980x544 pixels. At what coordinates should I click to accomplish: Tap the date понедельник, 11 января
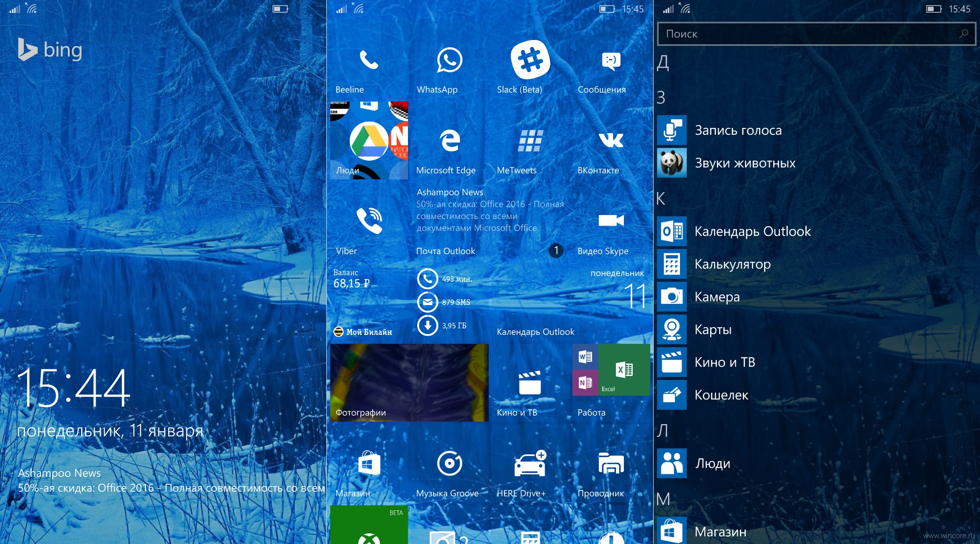pyautogui.click(x=110, y=431)
